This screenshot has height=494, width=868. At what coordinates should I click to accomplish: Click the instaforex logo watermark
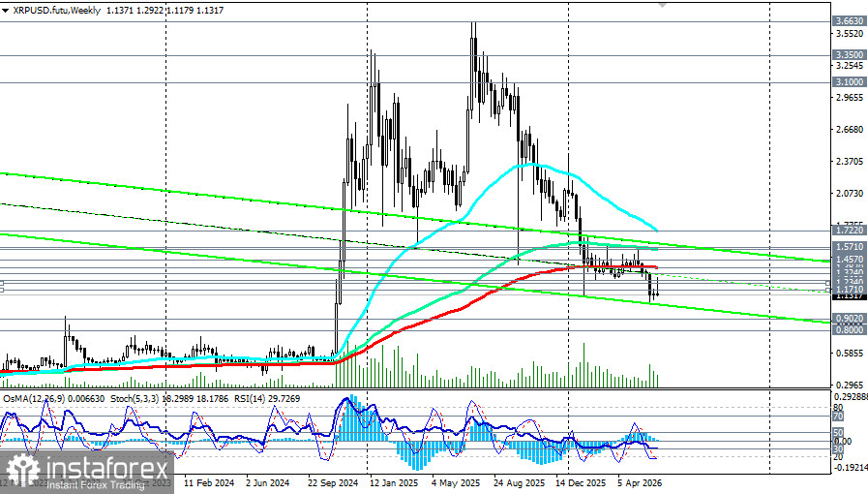pos(86,472)
